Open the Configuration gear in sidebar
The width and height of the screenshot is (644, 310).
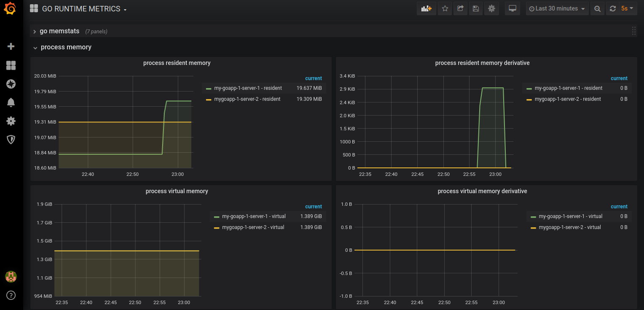11,121
